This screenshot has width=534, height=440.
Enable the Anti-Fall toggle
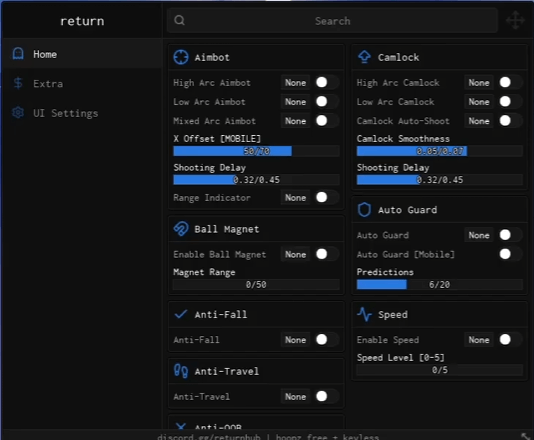pos(327,340)
